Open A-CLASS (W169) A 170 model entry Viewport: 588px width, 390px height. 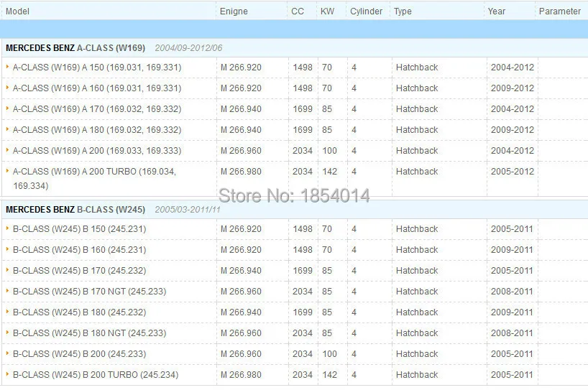97,109
